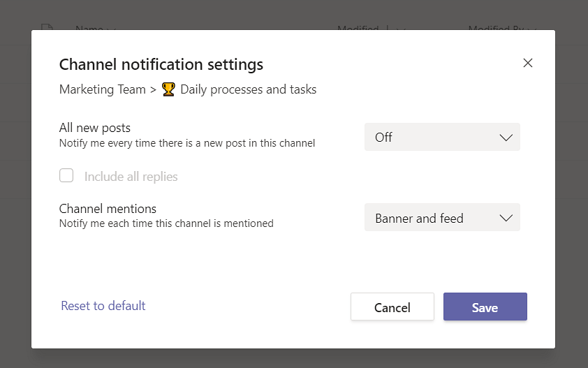Viewport: 588px width, 368px height.
Task: Click the 'Include all replies' label text
Action: point(131,177)
